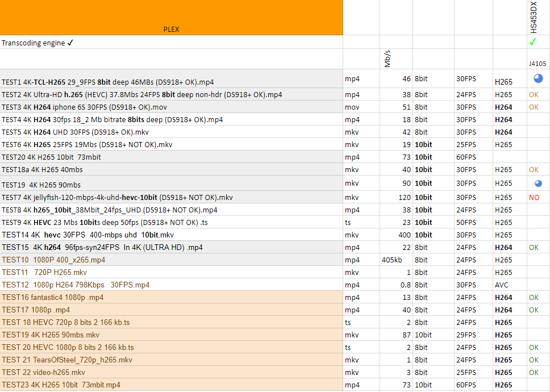Select the 10bit cell in TEST14 row
Image resolution: width=550 pixels, height=392 pixels.
tap(434, 235)
